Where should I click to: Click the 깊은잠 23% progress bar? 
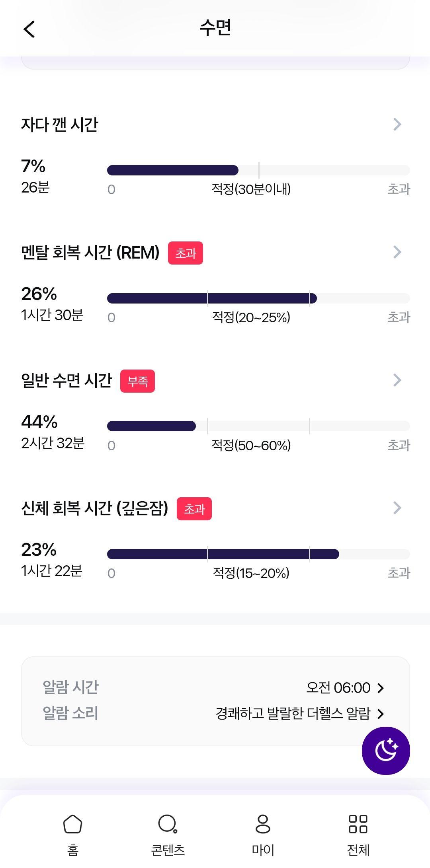[x=258, y=554]
